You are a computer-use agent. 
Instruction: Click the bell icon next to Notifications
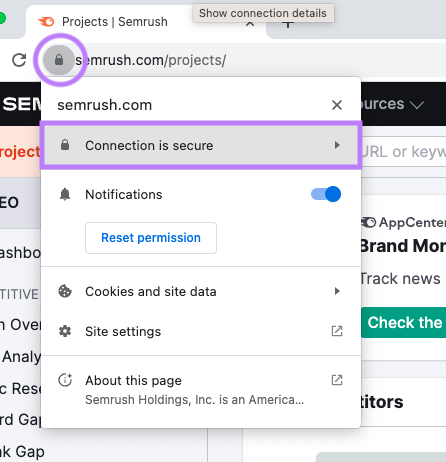65,194
